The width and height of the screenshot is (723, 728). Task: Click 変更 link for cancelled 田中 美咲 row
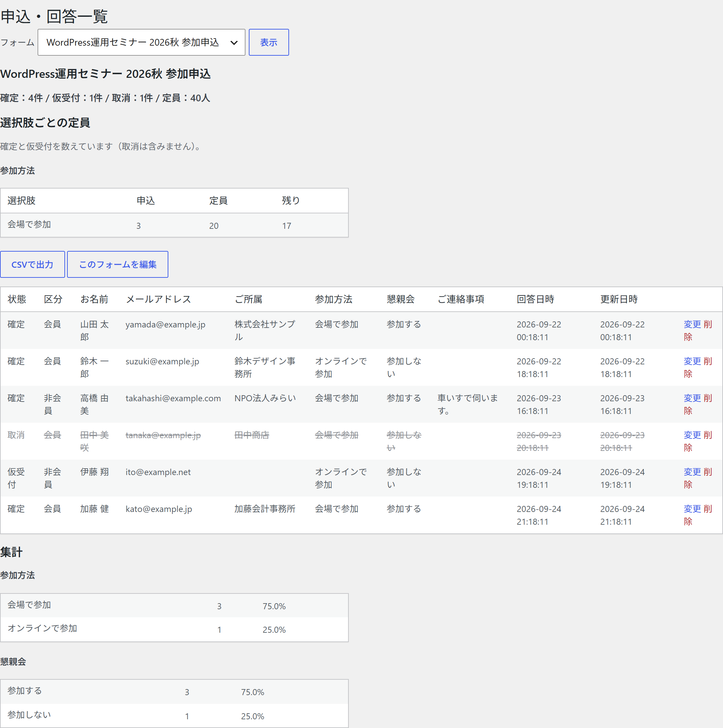692,435
